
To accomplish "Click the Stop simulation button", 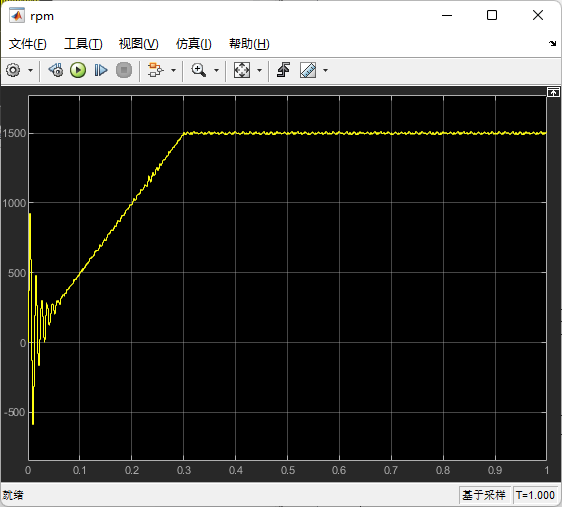I will pos(124,70).
